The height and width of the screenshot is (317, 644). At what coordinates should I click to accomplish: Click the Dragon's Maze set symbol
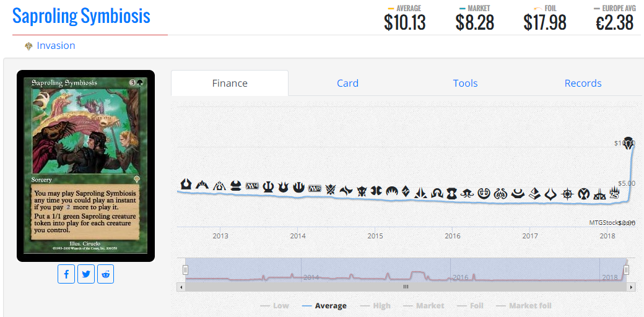[220, 186]
